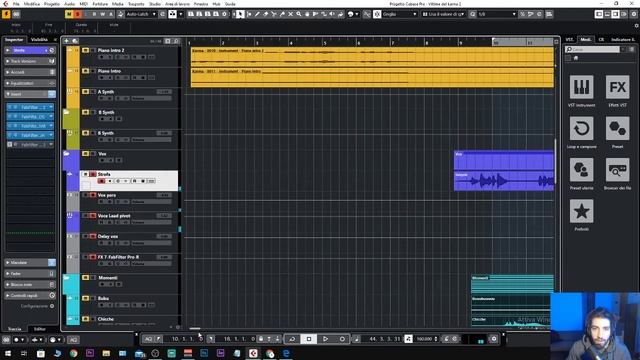Image resolution: width=640 pixels, height=360 pixels.
Task: Expand Mandate inspector section
Action: pos(30,262)
